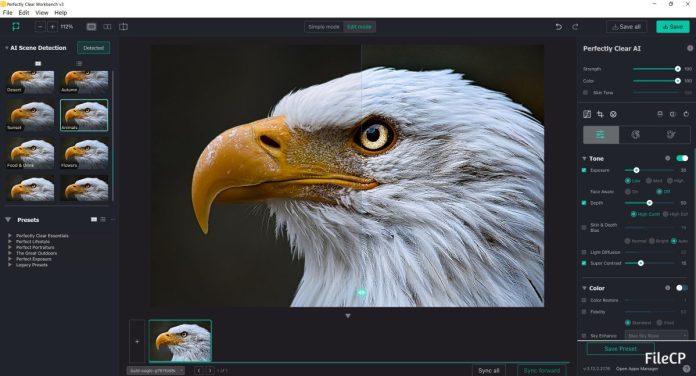Uncheck the Depth checkbox
This screenshot has width=696, height=376.
[x=584, y=203]
